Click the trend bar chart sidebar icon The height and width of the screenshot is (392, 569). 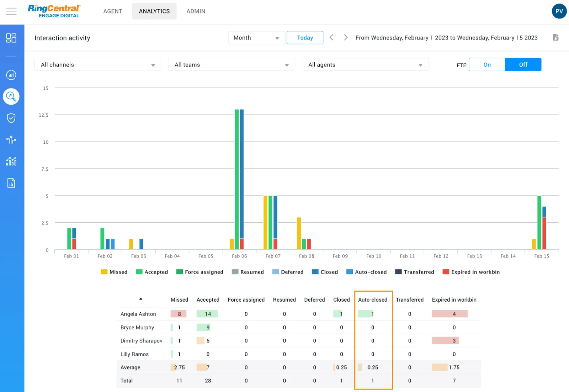pyautogui.click(x=11, y=161)
